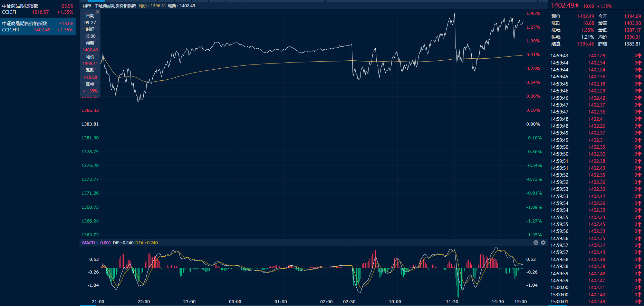Screen dimensions: 644x306
Task: Click the yellow DEA label in indicator header
Action: 146,243
